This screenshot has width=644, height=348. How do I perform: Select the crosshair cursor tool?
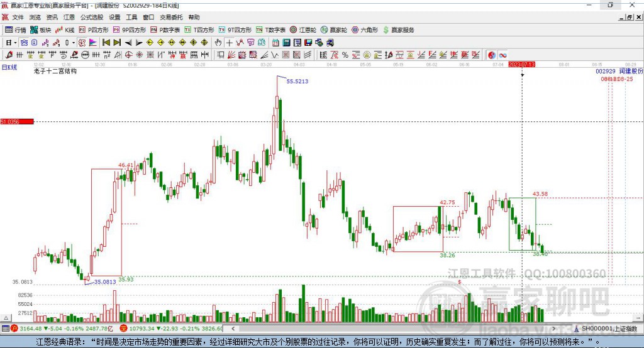coord(230,43)
